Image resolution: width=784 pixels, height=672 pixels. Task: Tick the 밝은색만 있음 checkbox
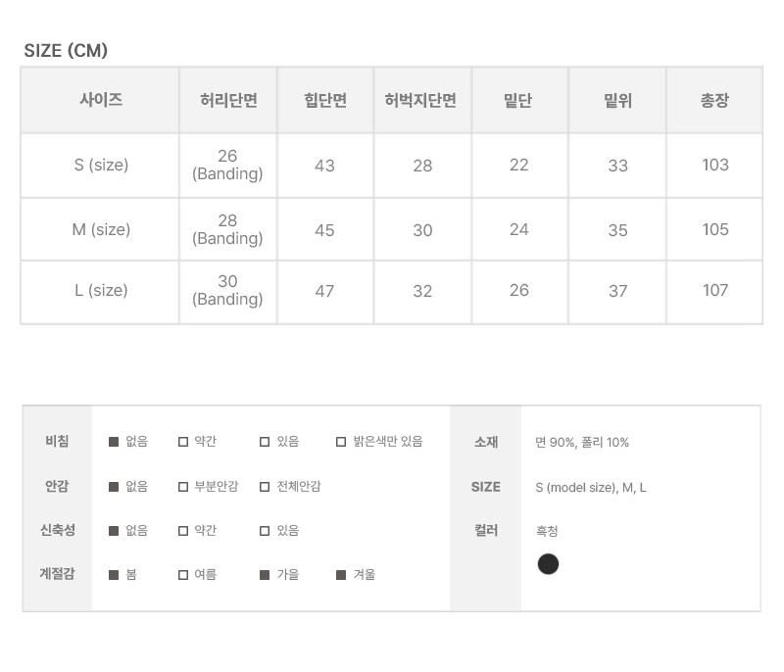pos(341,442)
